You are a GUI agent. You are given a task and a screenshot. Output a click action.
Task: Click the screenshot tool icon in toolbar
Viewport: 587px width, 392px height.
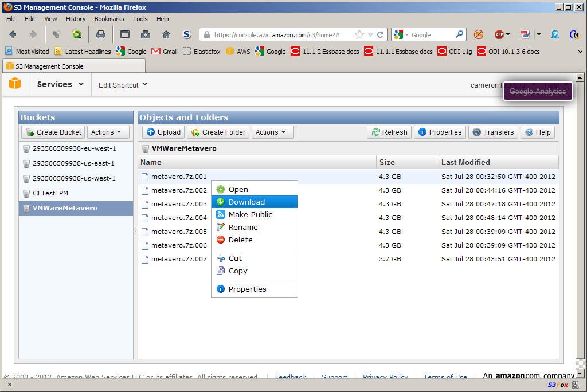[145, 34]
